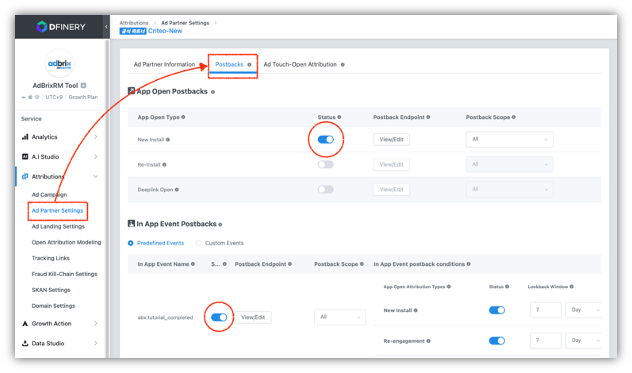Viewport: 632px width, 373px height.
Task: Open Postback Scope dropdown for tutorial_completed
Action: (340, 317)
